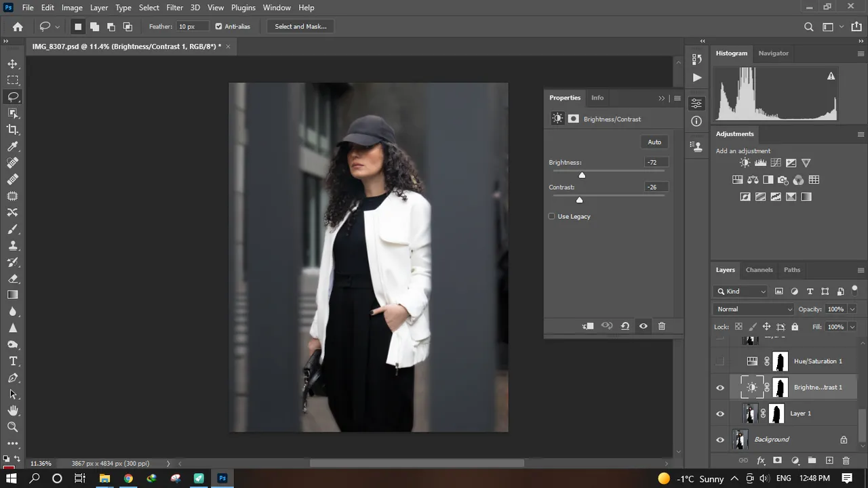Viewport: 868px width, 488px height.
Task: Open the Kind filter dropdown
Action: pyautogui.click(x=741, y=291)
